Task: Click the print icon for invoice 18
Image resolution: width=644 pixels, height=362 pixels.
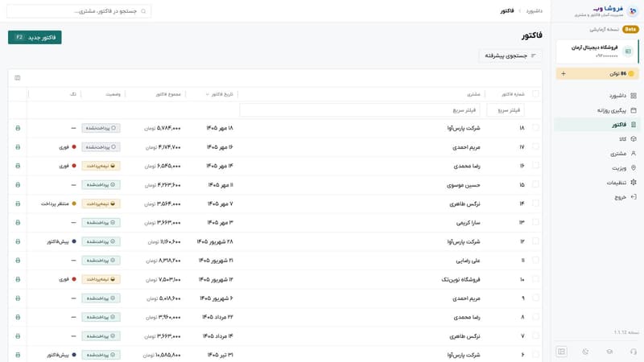Action: point(18,128)
